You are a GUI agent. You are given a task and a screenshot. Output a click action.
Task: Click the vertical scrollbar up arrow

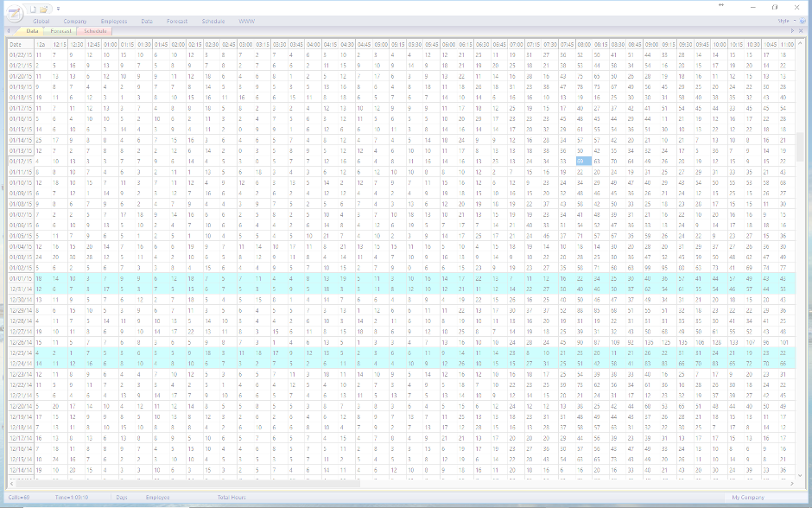point(801,43)
